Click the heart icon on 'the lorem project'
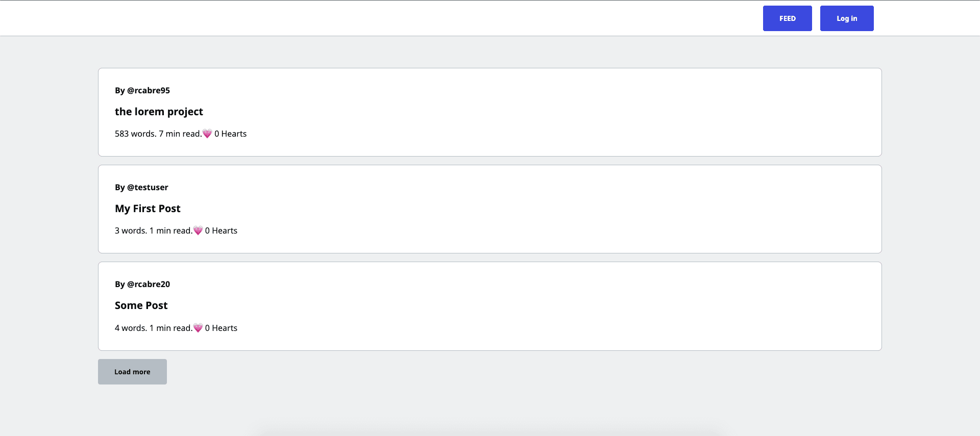Image resolution: width=980 pixels, height=436 pixels. 207,134
